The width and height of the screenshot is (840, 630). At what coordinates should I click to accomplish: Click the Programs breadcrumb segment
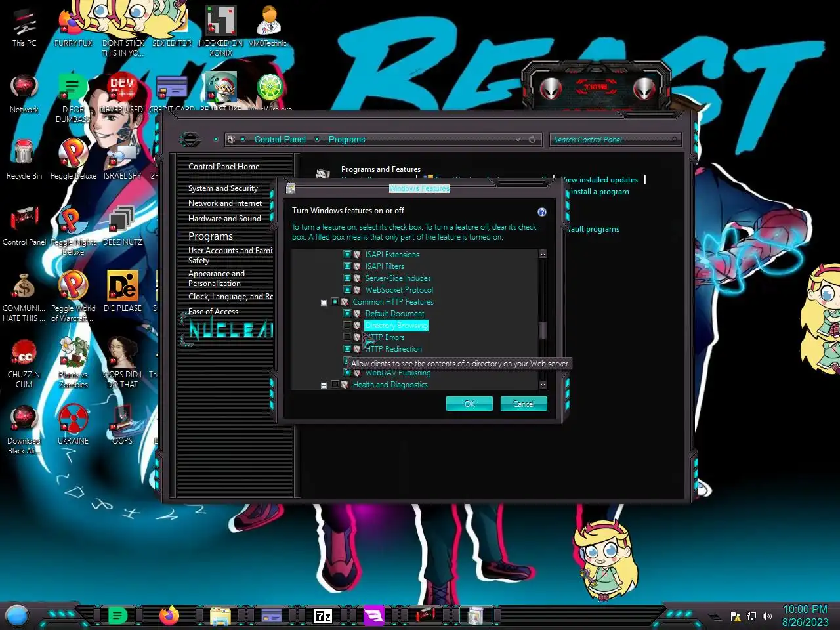coord(346,140)
